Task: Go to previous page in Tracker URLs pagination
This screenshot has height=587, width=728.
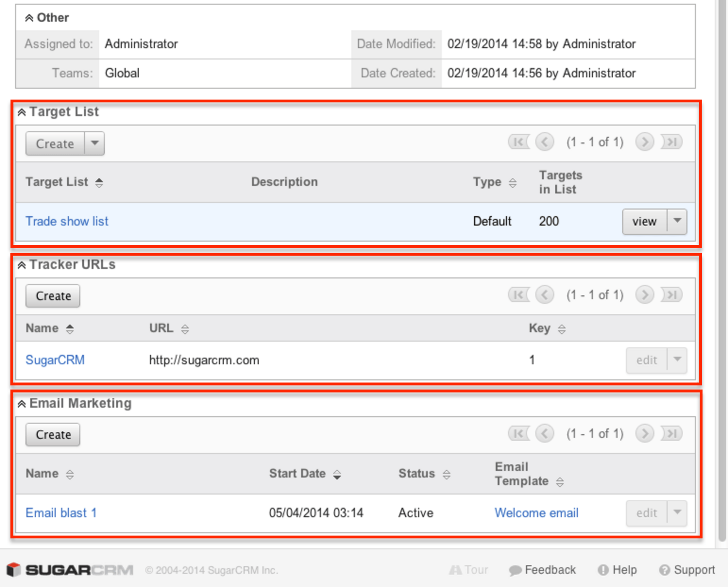Action: click(x=545, y=295)
